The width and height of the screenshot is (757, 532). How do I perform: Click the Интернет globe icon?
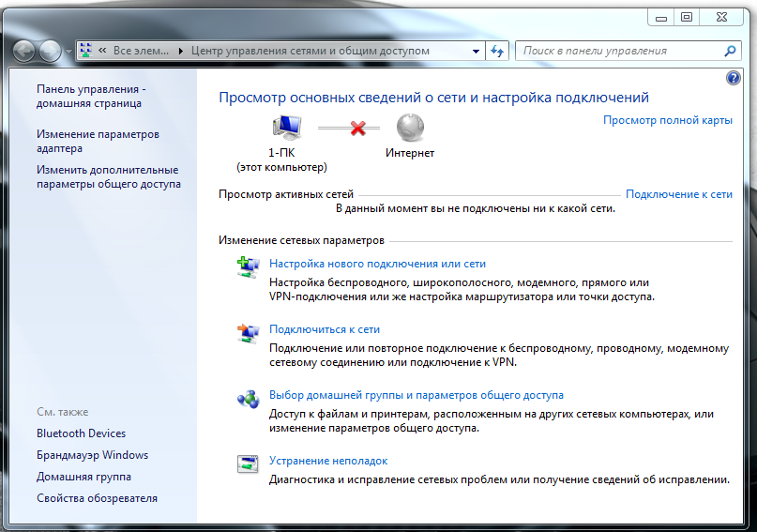point(410,128)
